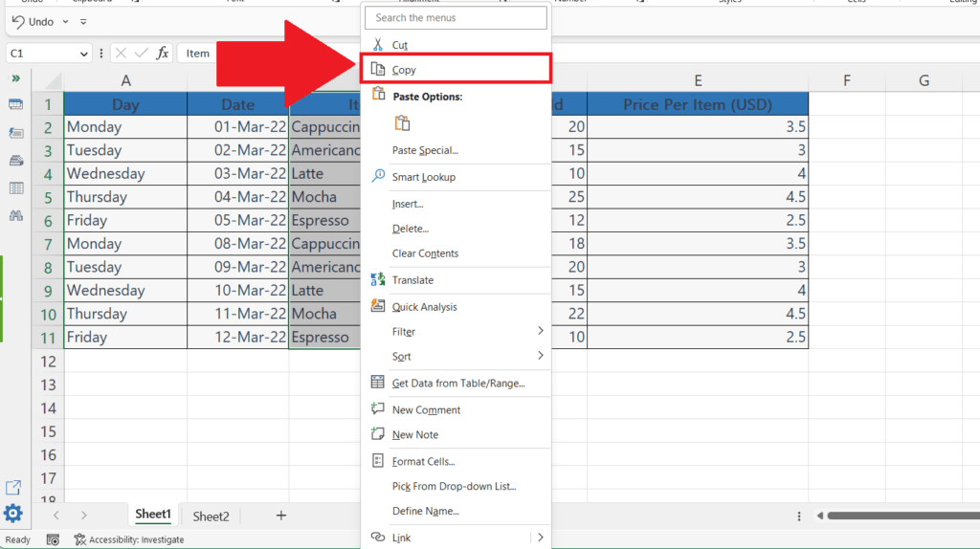Click the Paste clipboard icon under Paste Options
The image size is (980, 549).
pyautogui.click(x=402, y=123)
